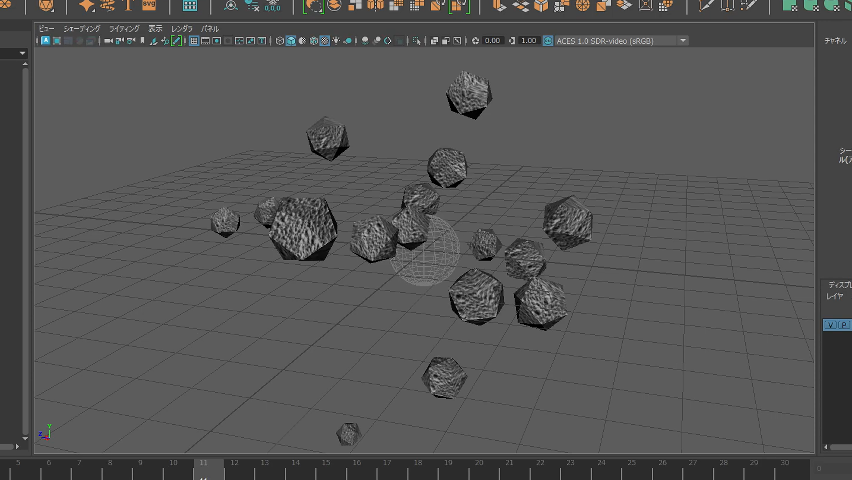Toggle the layer V visibility box
The width and height of the screenshot is (852, 480).
[x=830, y=325]
